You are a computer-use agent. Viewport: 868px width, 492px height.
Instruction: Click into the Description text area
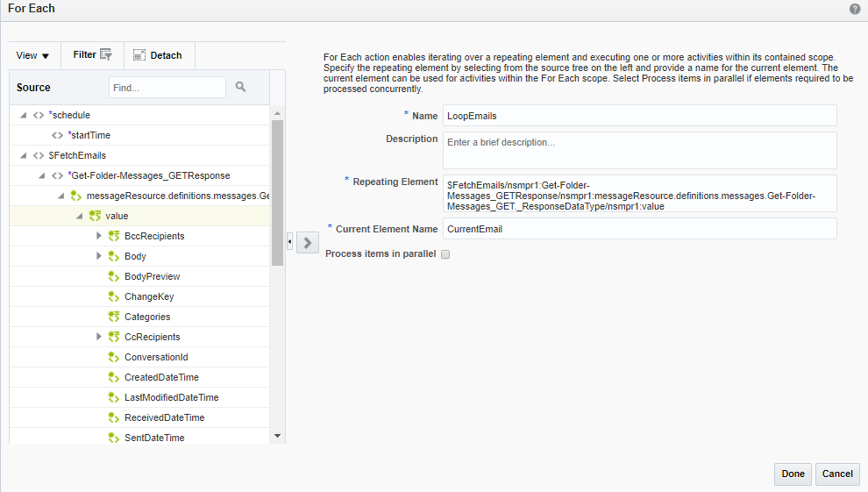639,150
